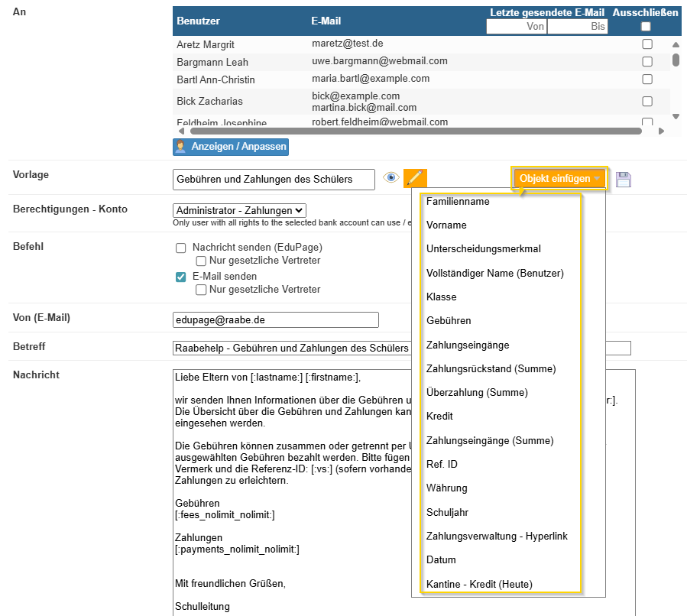Preview template with the eye icon
Viewport: 687px width, 616px height.
pos(390,177)
